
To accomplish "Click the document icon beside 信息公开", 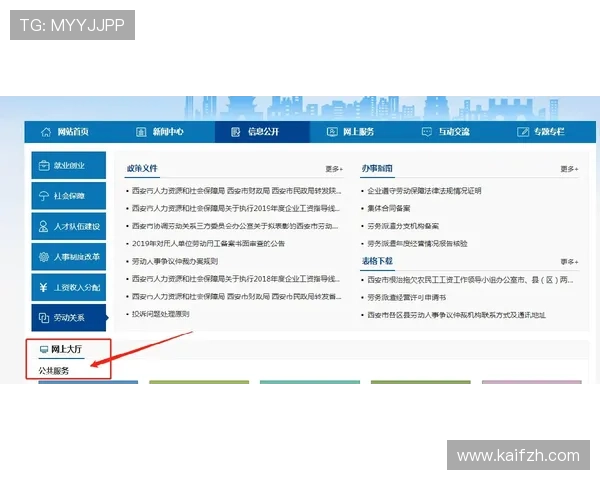I will (236, 132).
